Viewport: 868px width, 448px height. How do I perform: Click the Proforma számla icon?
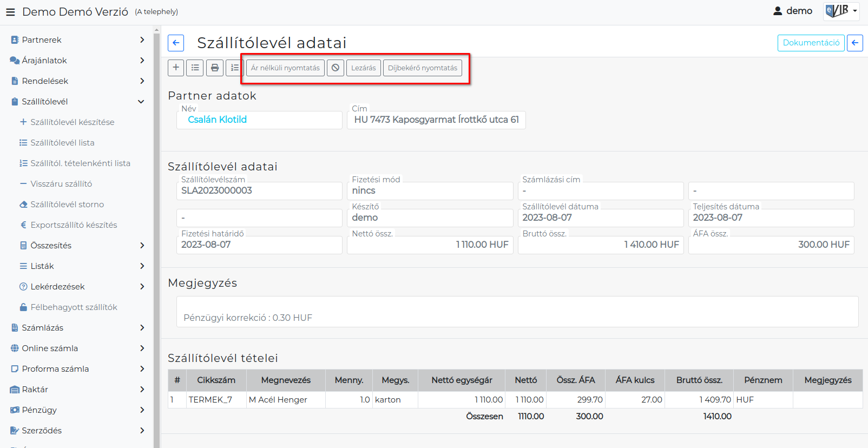point(15,368)
